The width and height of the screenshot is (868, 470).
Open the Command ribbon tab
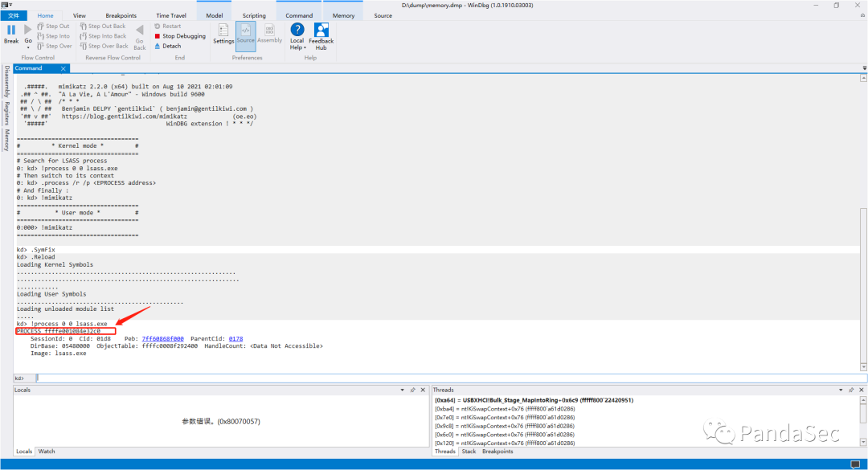pyautogui.click(x=300, y=15)
